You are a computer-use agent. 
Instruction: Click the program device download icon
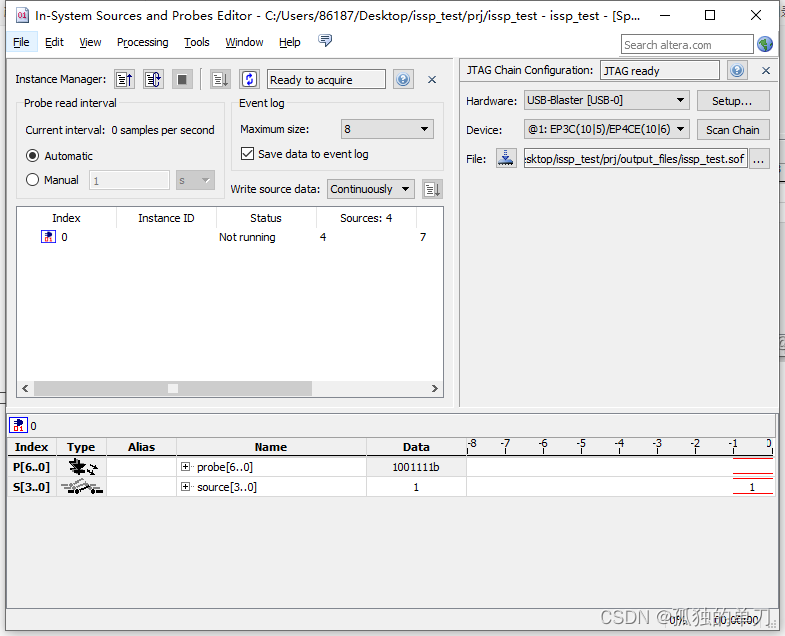[506, 159]
